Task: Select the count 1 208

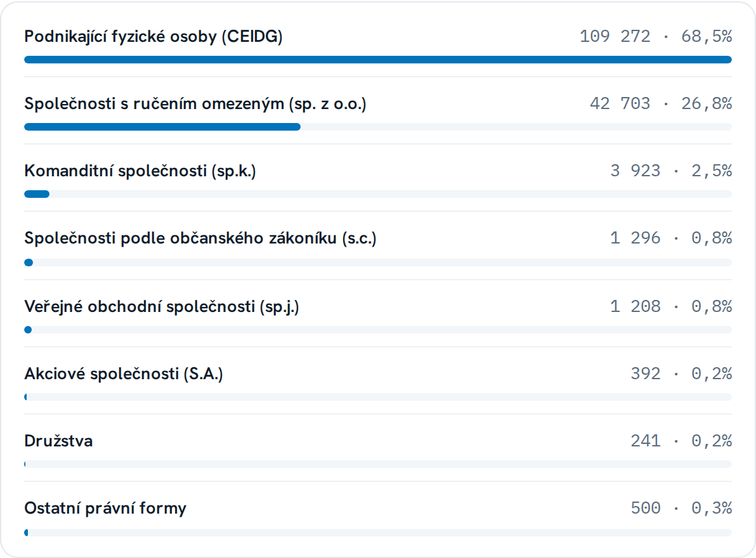Action: pyautogui.click(x=635, y=306)
